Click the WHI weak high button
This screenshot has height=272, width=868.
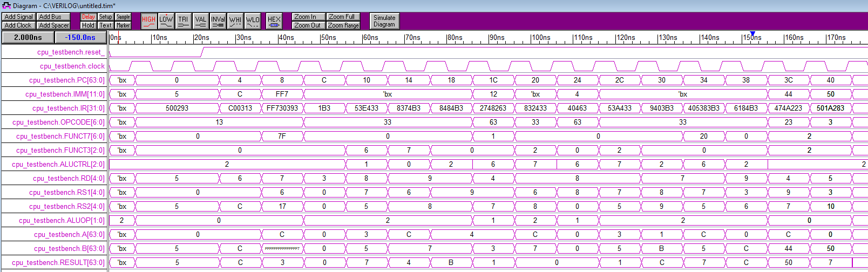[x=235, y=21]
